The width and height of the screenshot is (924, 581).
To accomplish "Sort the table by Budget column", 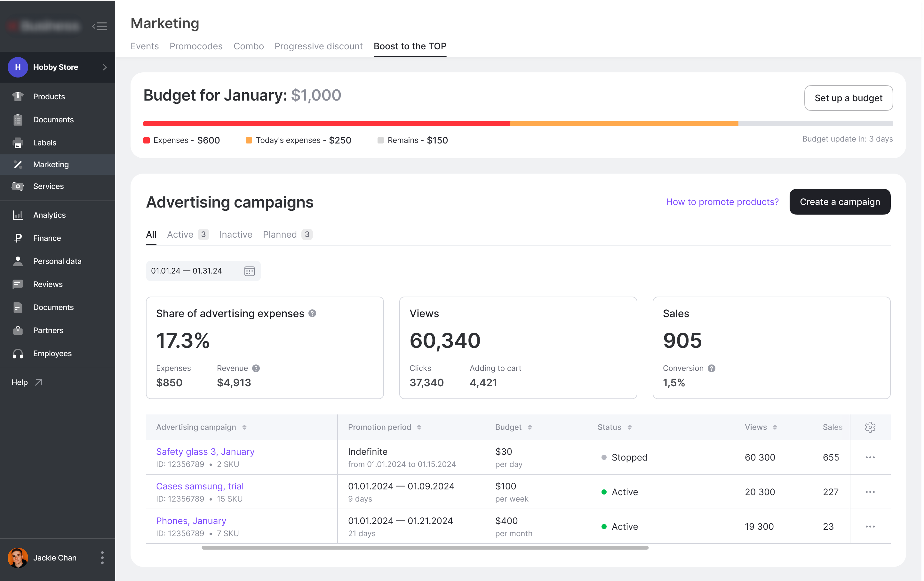I will [530, 427].
